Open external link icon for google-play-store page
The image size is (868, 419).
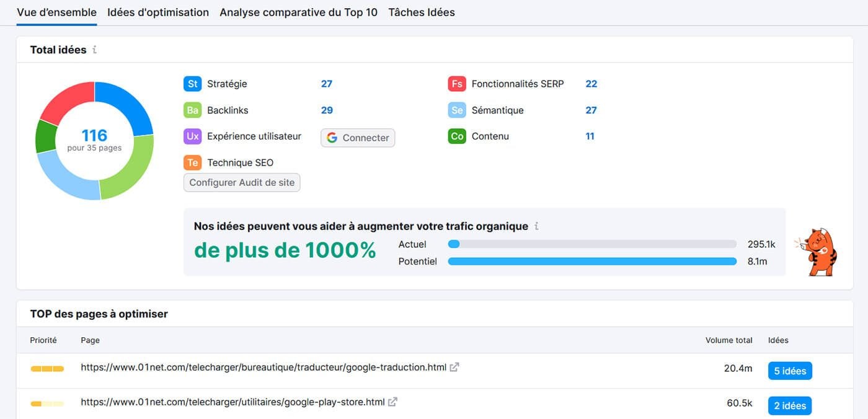click(x=392, y=402)
